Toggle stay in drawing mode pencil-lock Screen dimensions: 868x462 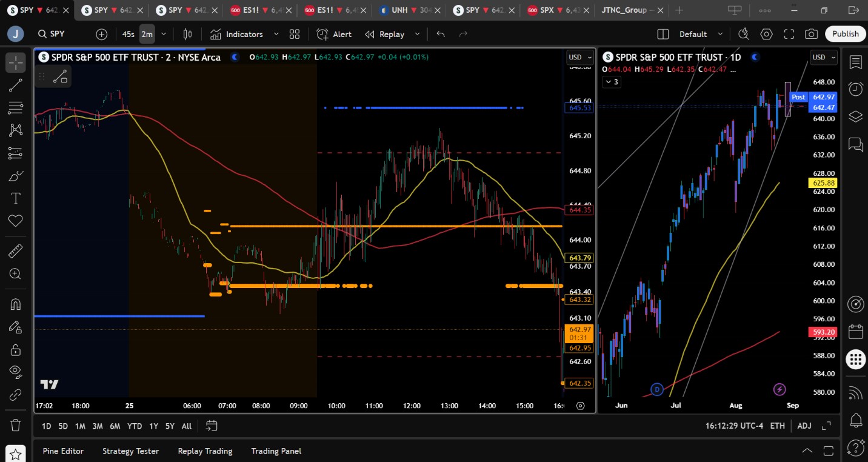(16, 327)
